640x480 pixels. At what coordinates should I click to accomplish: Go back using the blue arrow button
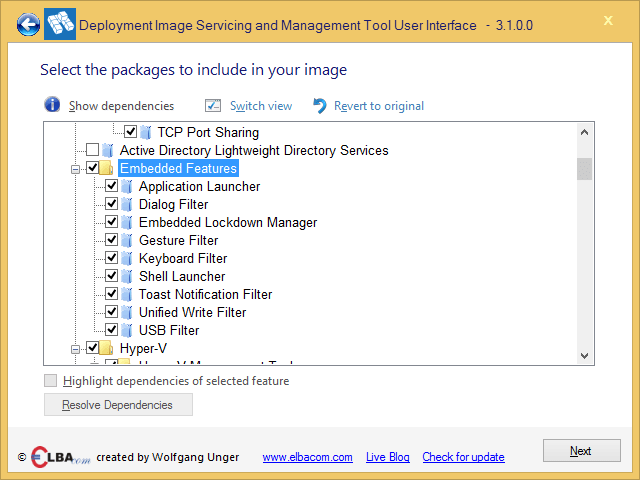tap(28, 24)
